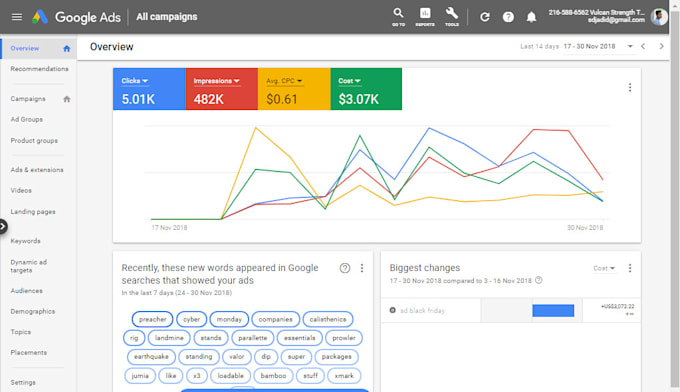Image resolution: width=680 pixels, height=392 pixels.
Task: Open the hamburger main menu
Action: point(16,17)
